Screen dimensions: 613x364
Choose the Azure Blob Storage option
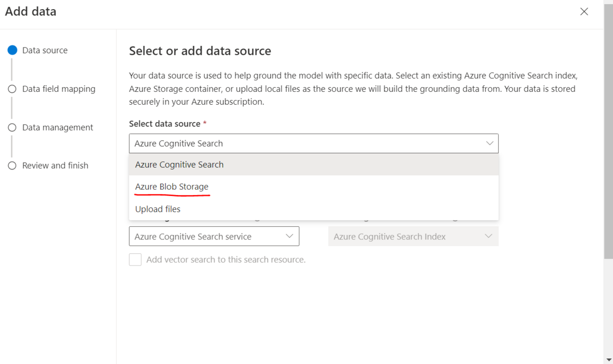click(314, 187)
